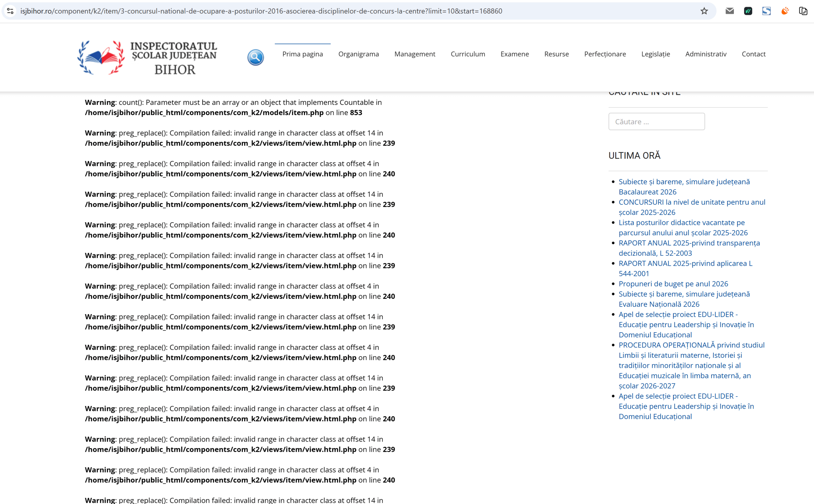Open the Organigrama menu
Image resolution: width=814 pixels, height=504 pixels.
click(x=358, y=54)
